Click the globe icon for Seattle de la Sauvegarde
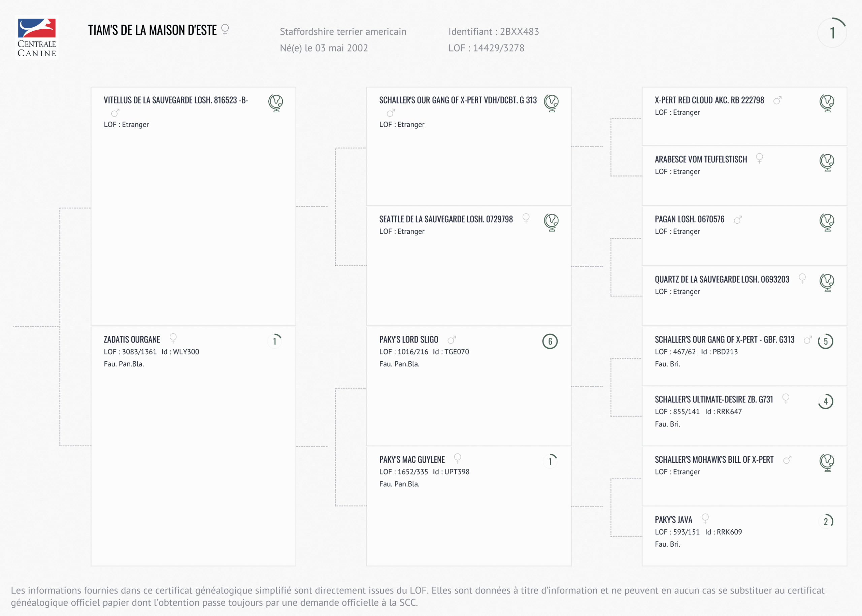 point(552,222)
